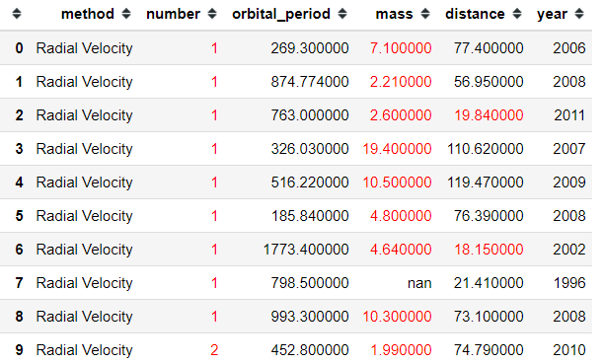
Task: Click row index 8
Action: (x=19, y=316)
